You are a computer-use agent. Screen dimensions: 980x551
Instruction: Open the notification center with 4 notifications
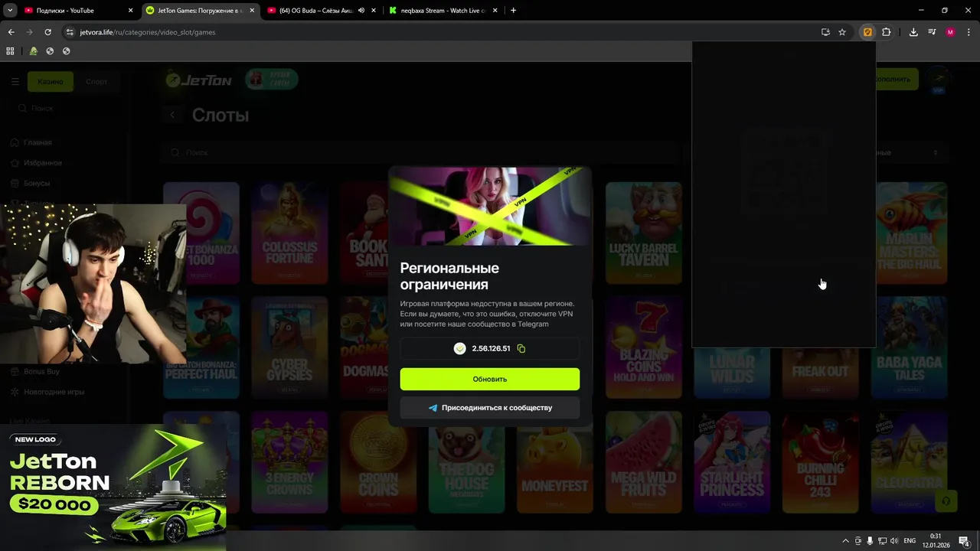[964, 542]
